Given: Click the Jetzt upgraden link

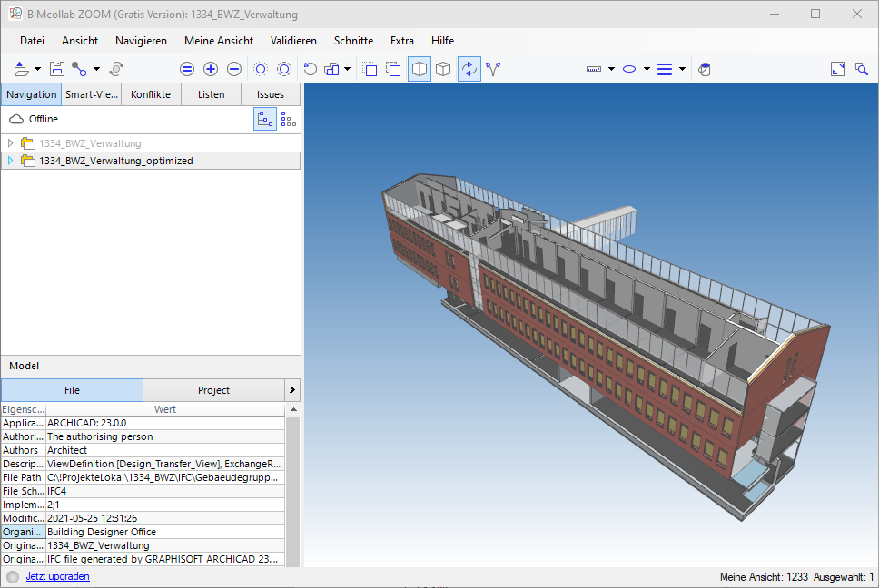Looking at the screenshot, I should [x=58, y=576].
